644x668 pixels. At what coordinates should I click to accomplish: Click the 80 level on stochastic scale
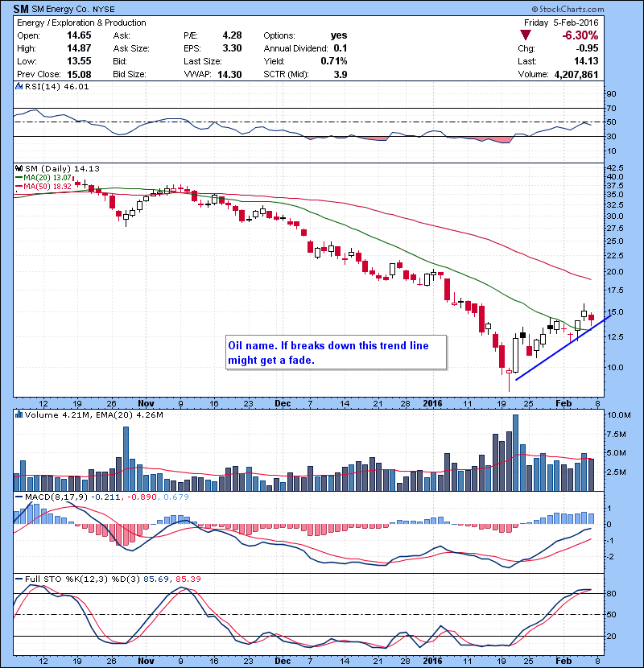coord(611,593)
